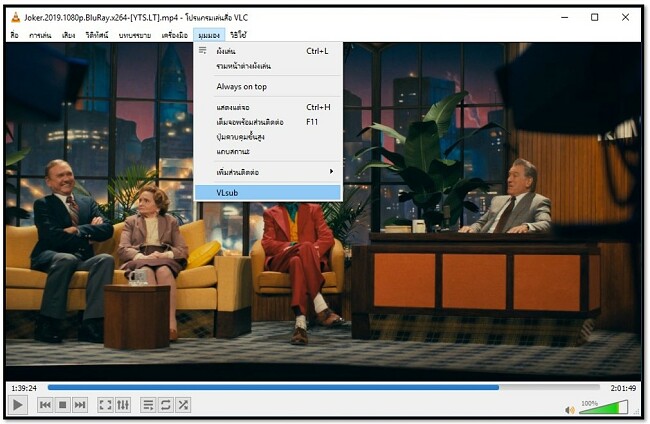This screenshot has width=650, height=424.
Task: Toggle status bar entry (แถบสถานะ)
Action: (268, 152)
